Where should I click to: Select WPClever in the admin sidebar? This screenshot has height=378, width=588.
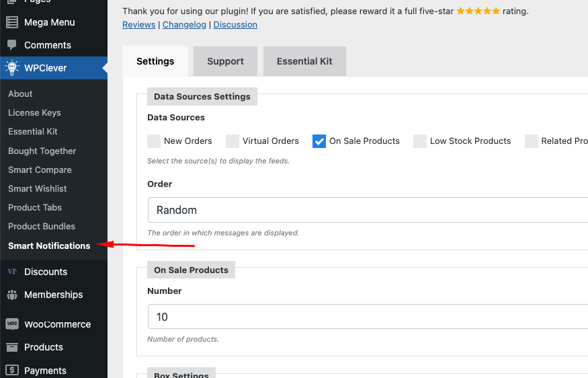[x=54, y=68]
